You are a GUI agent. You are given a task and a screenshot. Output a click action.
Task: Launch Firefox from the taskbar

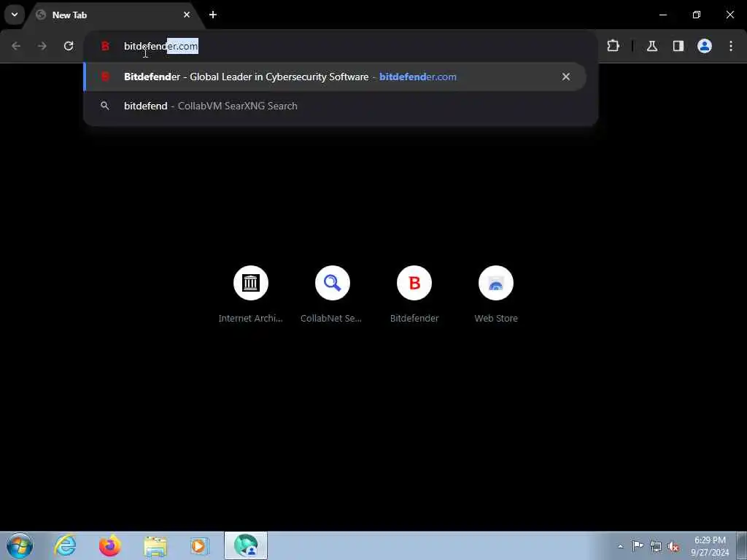110,545
